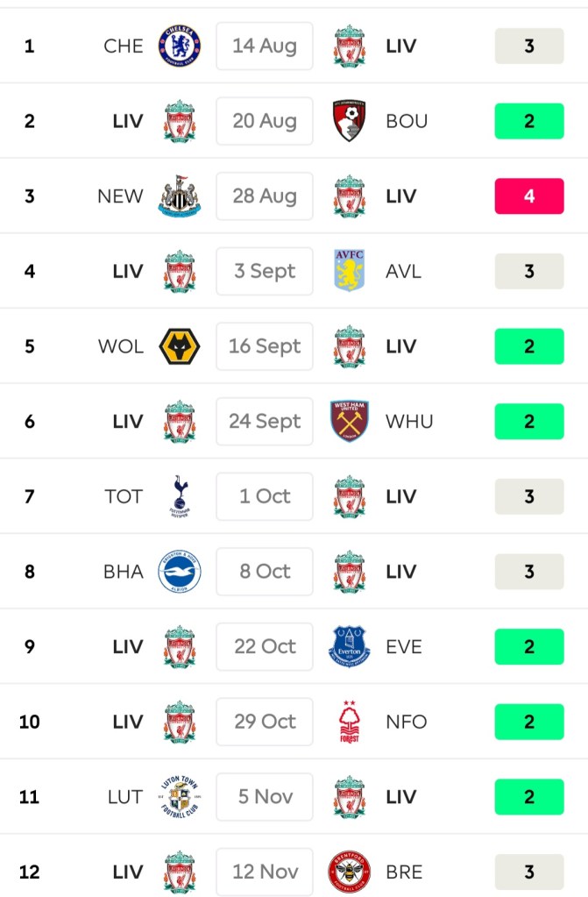Click the West Ham United crest
This screenshot has width=588, height=897.
tap(350, 421)
